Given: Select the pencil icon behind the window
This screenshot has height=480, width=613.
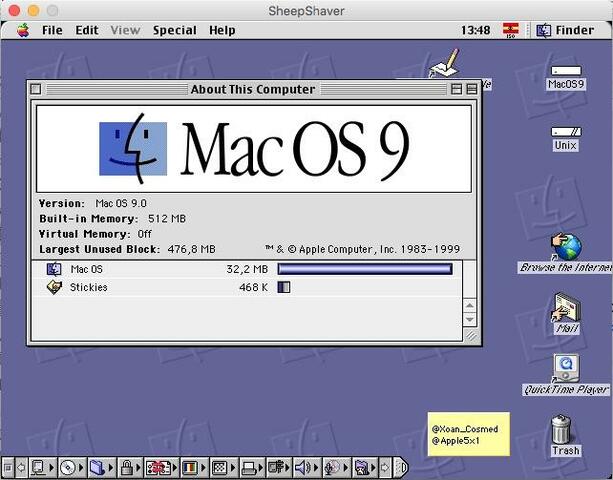Looking at the screenshot, I should click(445, 64).
